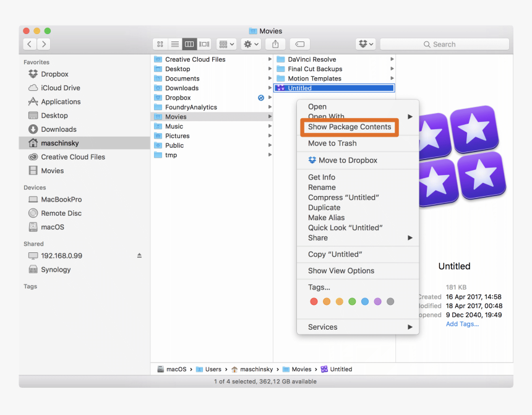Click the Edit Tags toolbar icon
The image size is (532, 415).
tap(299, 44)
